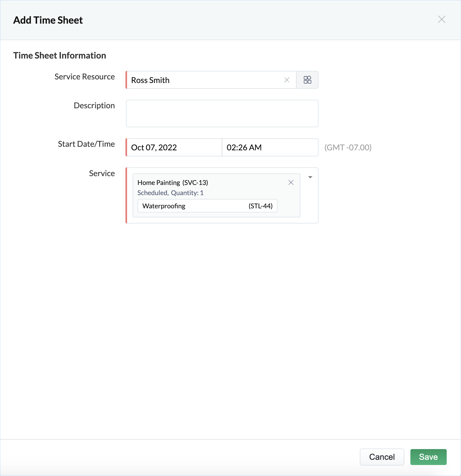Open the start date Oct 07, 2022 field

(174, 148)
